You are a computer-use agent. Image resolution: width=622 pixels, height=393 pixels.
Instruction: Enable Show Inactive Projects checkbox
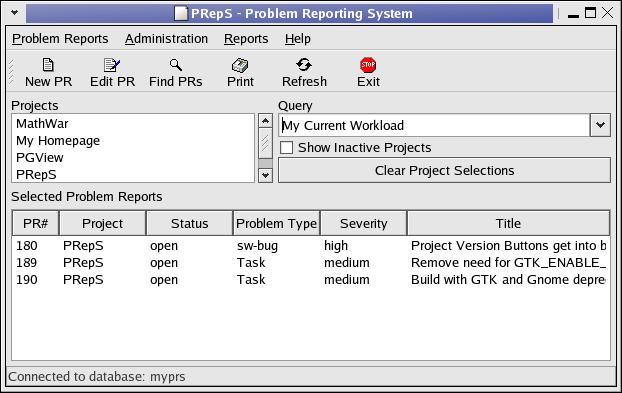point(286,148)
